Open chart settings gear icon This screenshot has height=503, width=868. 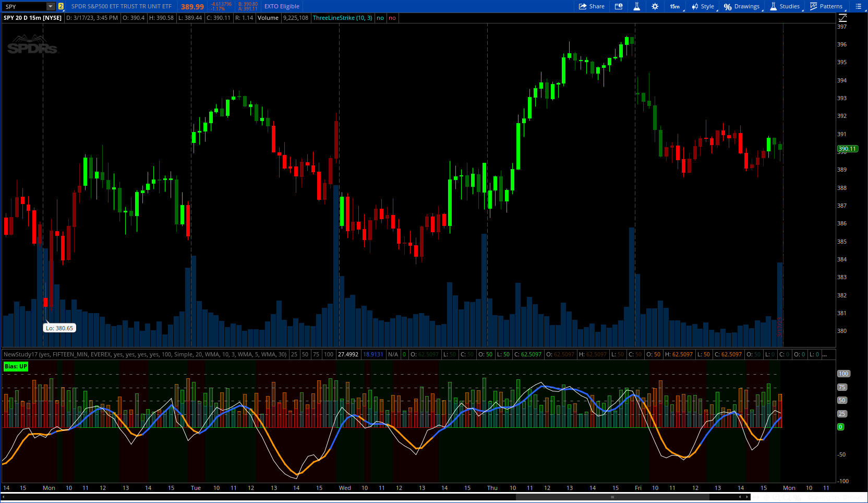[655, 6]
